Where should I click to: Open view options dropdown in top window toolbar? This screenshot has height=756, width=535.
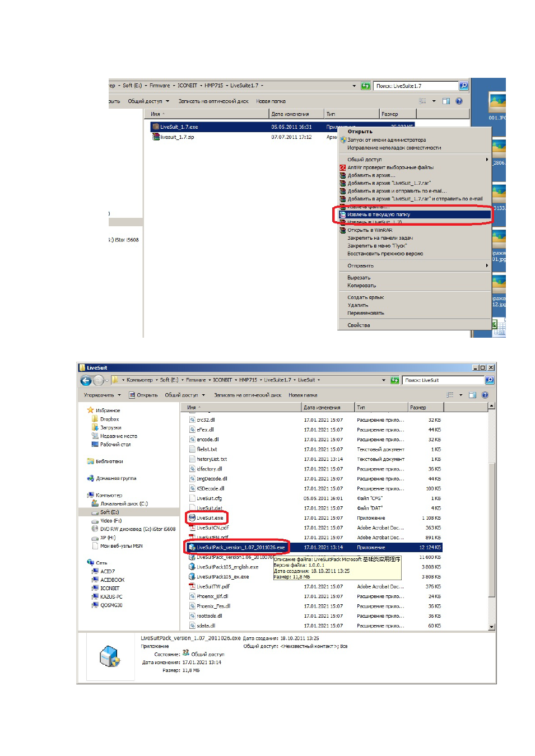coord(434,101)
